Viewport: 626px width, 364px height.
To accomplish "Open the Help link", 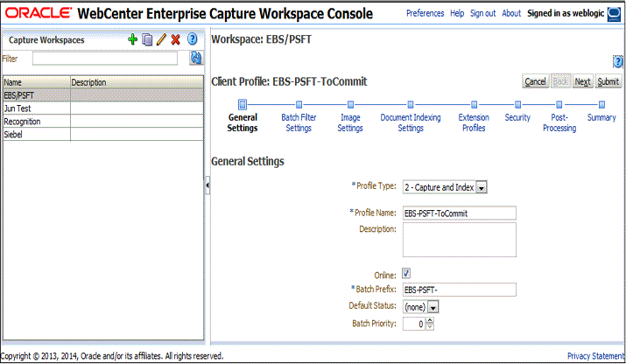I will pyautogui.click(x=457, y=13).
